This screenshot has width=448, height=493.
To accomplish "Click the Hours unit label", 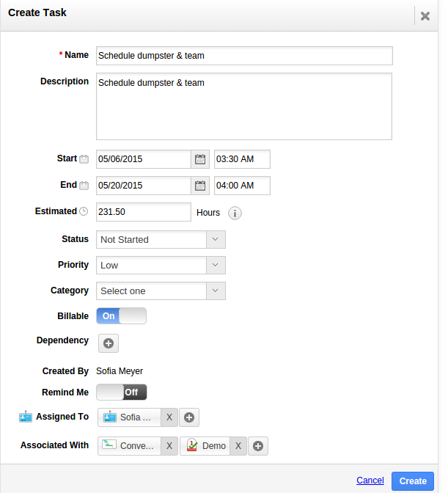I will pos(208,213).
